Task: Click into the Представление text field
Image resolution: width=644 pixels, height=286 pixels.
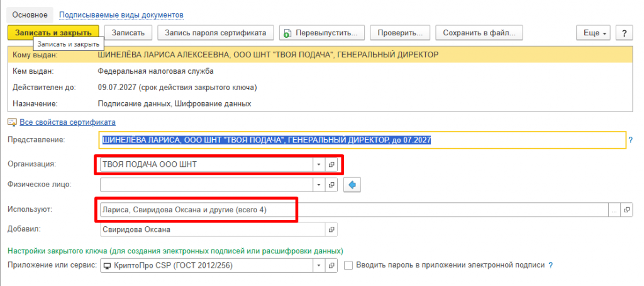Action: point(363,140)
